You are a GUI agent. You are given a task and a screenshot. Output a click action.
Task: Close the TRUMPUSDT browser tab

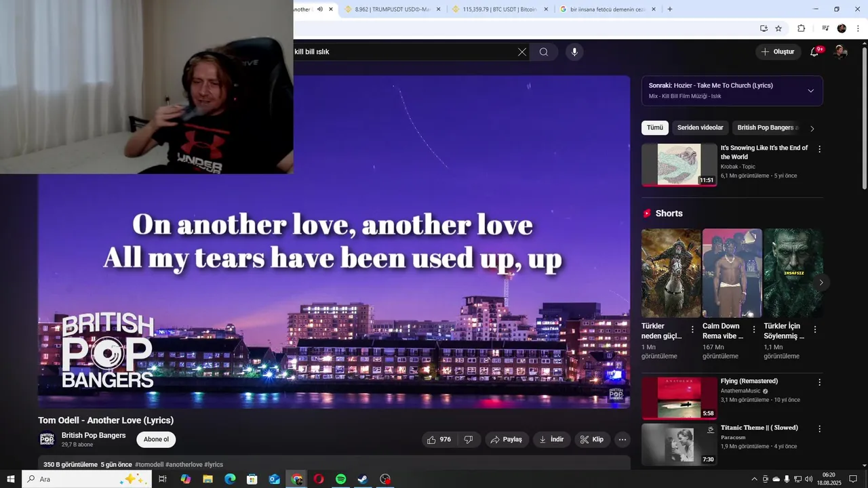tap(438, 9)
